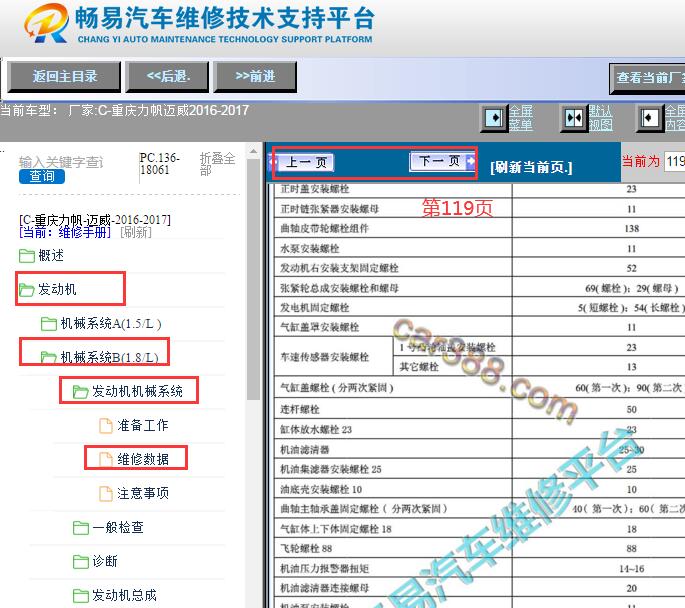
Task: Click folder icon of 机械系统A(1.5/L)
Action: tap(48, 324)
